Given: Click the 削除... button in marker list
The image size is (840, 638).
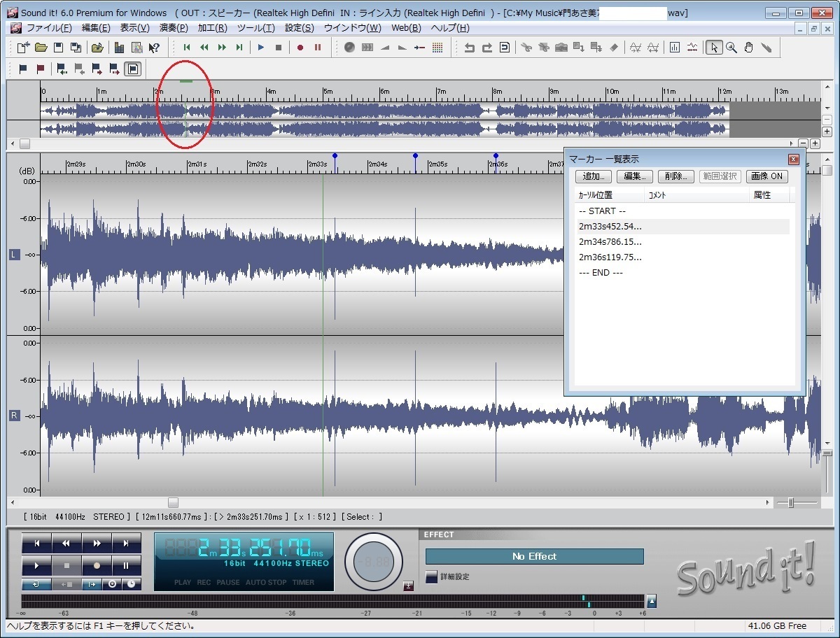Looking at the screenshot, I should [x=676, y=176].
